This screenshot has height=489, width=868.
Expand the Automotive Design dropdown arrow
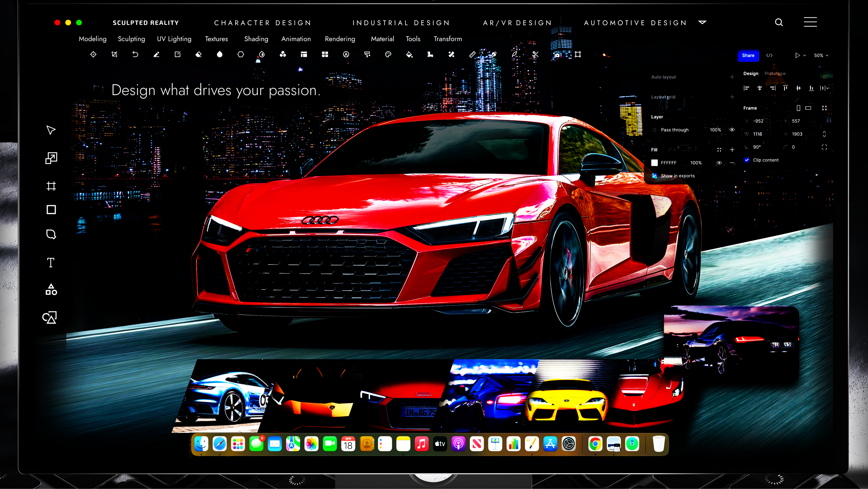(702, 22)
